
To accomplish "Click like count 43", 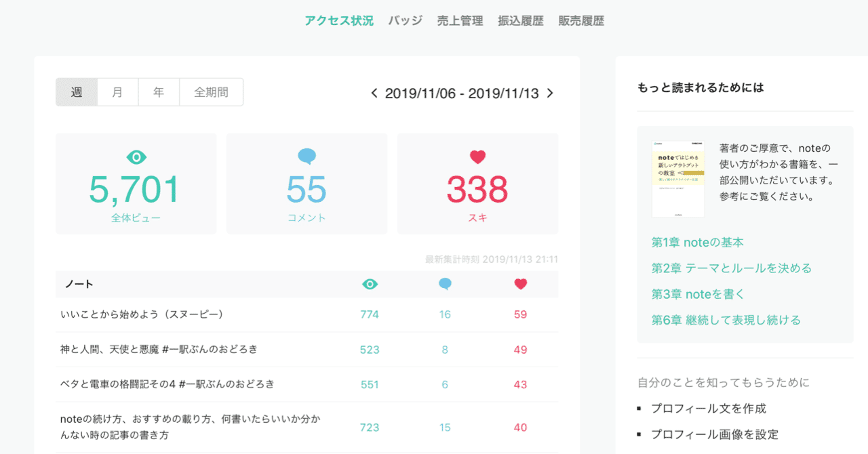I will (x=520, y=384).
